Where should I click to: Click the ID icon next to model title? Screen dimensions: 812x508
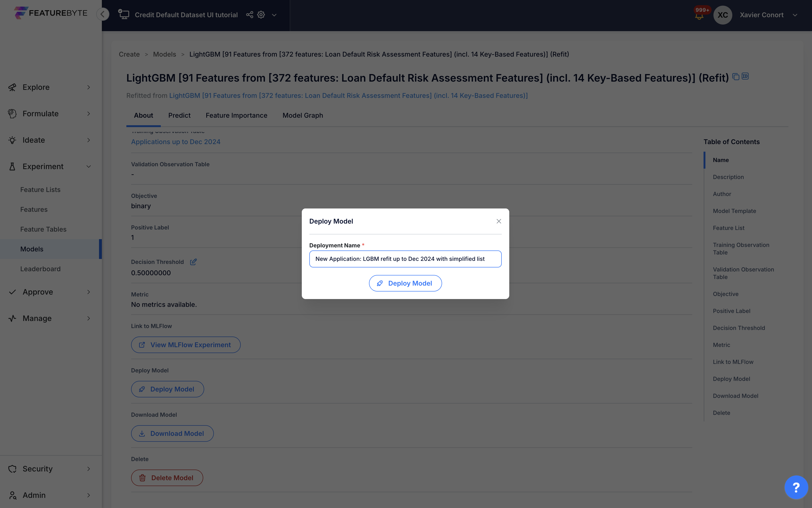tap(745, 76)
